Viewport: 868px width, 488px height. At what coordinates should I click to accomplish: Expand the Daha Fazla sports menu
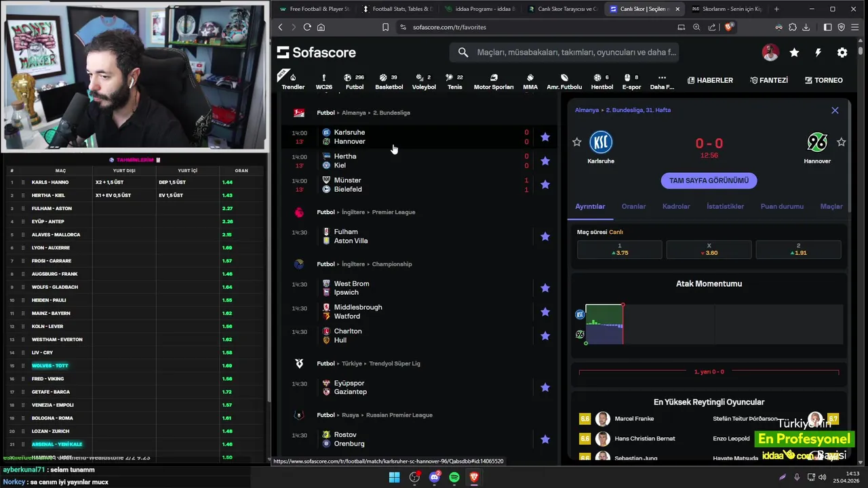point(662,81)
